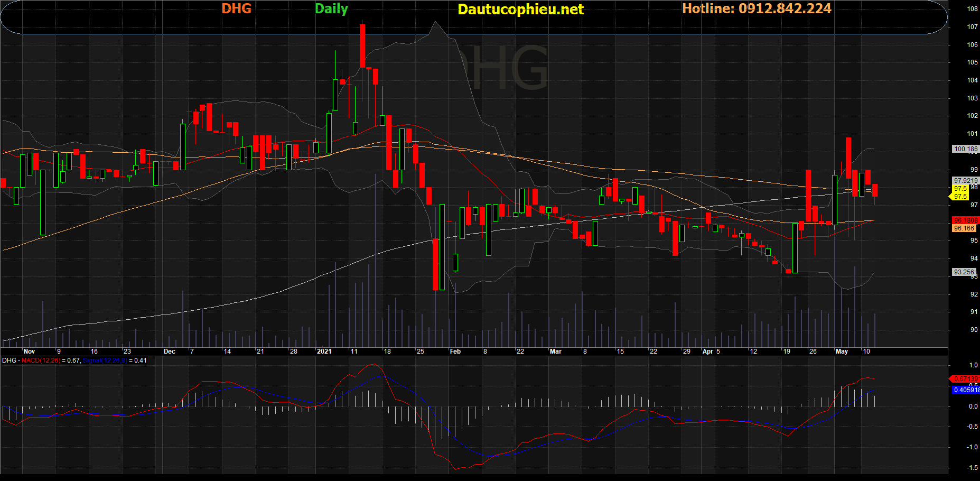The width and height of the screenshot is (980, 481).
Task: Select the Signal(12,26,9) legend text
Action: point(105,360)
